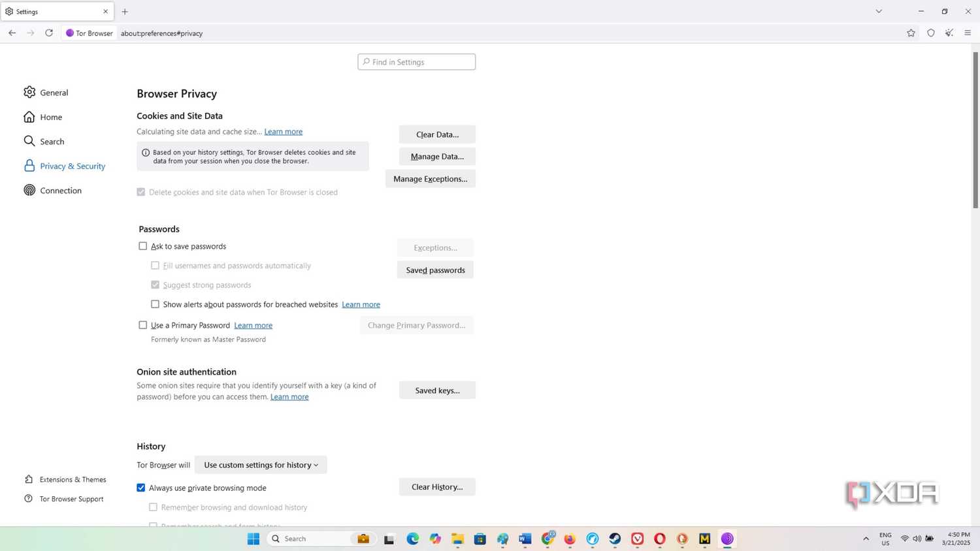The image size is (980, 551).
Task: Uncheck Always use private browsing mode
Action: (140, 488)
